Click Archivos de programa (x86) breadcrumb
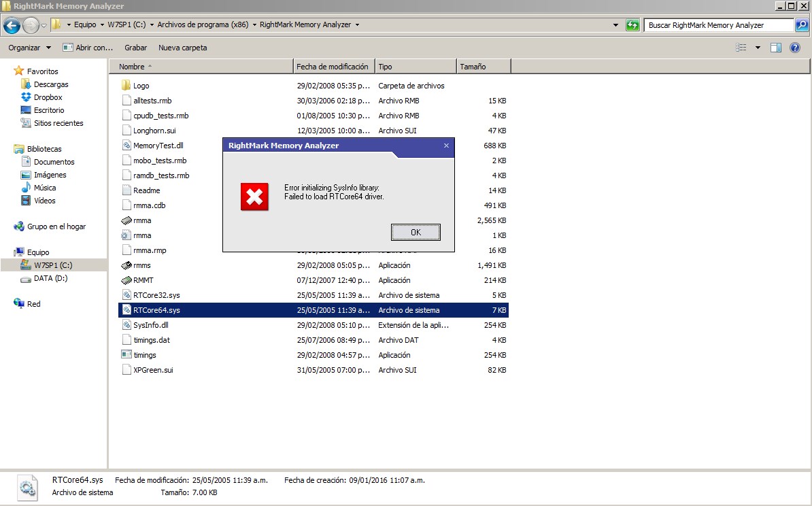 (203, 25)
